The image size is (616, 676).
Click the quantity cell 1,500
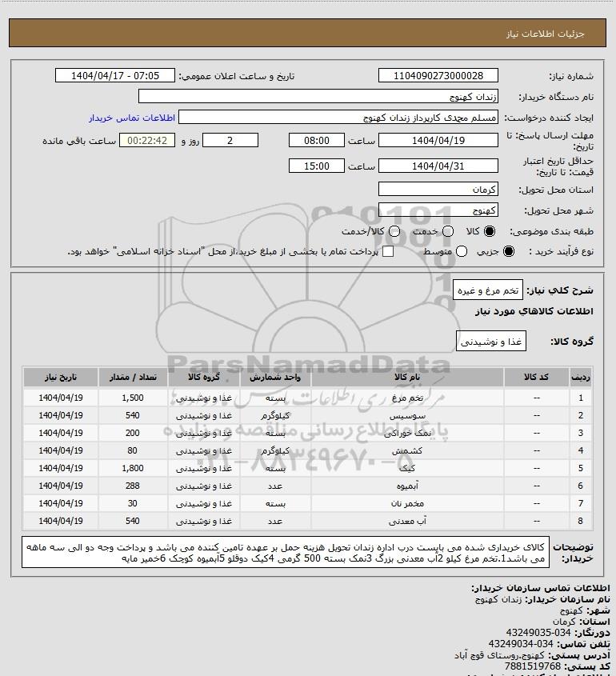[x=132, y=398]
